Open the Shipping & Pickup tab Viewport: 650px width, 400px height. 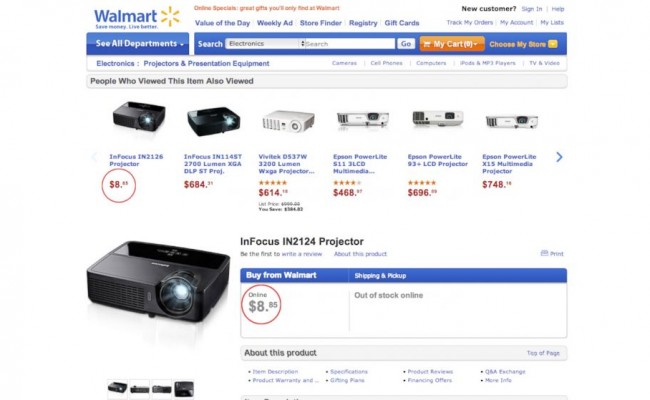click(x=379, y=275)
